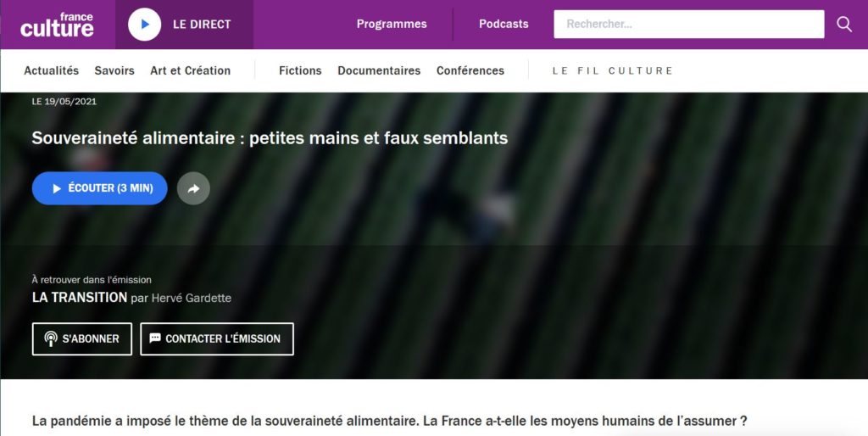
Task: Click the Le Direct label
Action: (202, 25)
